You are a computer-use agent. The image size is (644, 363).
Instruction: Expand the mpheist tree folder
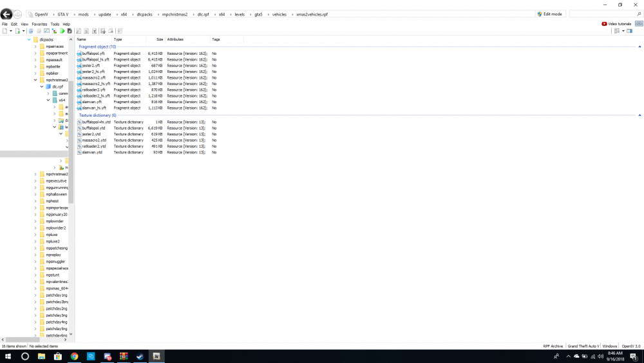pyautogui.click(x=35, y=201)
